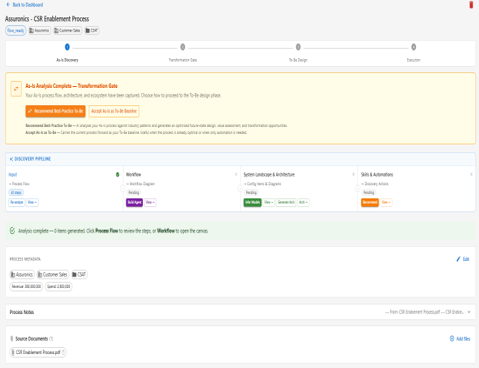Open the Arch dropdown in System Landscape
The width and height of the screenshot is (479, 368).
point(303,202)
